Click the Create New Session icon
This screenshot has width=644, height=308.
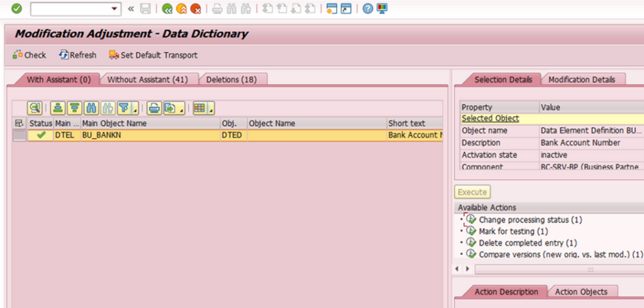[332, 9]
